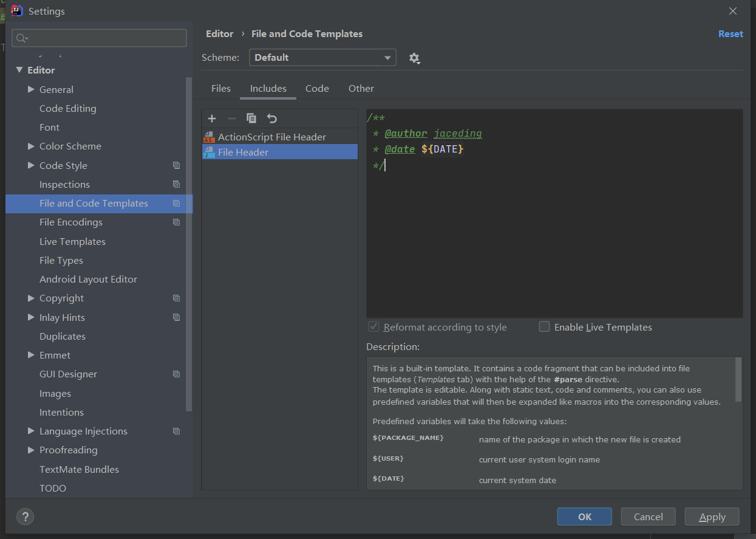This screenshot has height=539, width=756.
Task: Switch to the Files tab
Action: coord(221,89)
